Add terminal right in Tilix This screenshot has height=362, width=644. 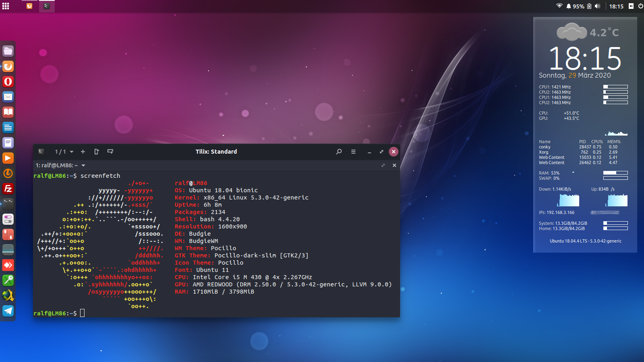[x=97, y=152]
